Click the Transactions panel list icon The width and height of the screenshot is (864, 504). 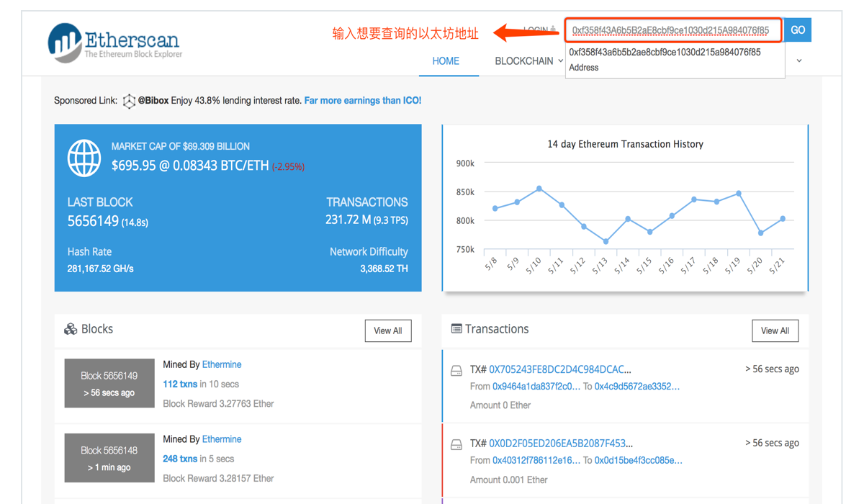point(456,328)
